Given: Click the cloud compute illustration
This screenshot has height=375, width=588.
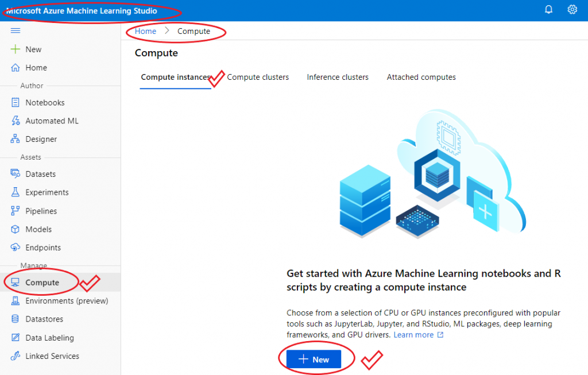Looking at the screenshot, I should click(x=432, y=175).
